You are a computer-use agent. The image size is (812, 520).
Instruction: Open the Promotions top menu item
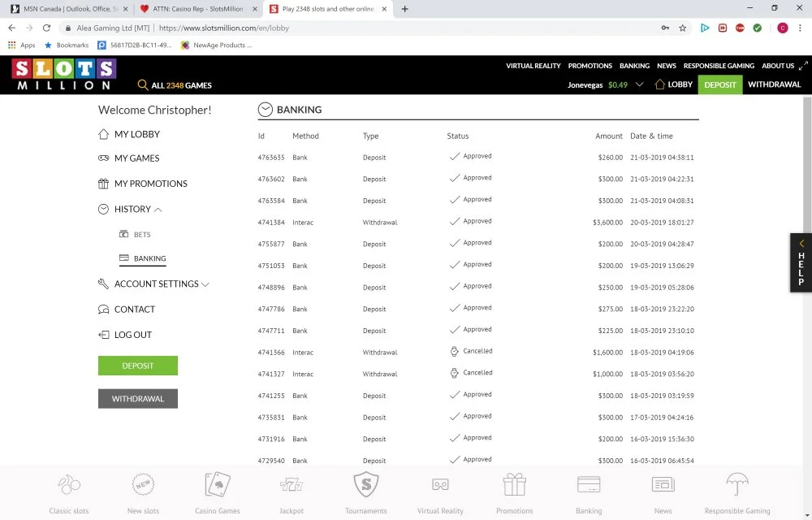590,66
